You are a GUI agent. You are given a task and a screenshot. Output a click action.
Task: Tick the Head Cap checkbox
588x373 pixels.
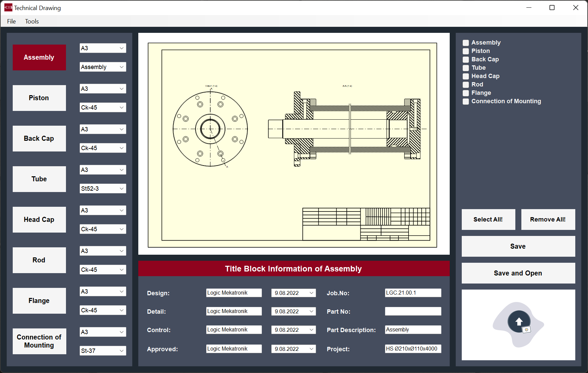466,76
